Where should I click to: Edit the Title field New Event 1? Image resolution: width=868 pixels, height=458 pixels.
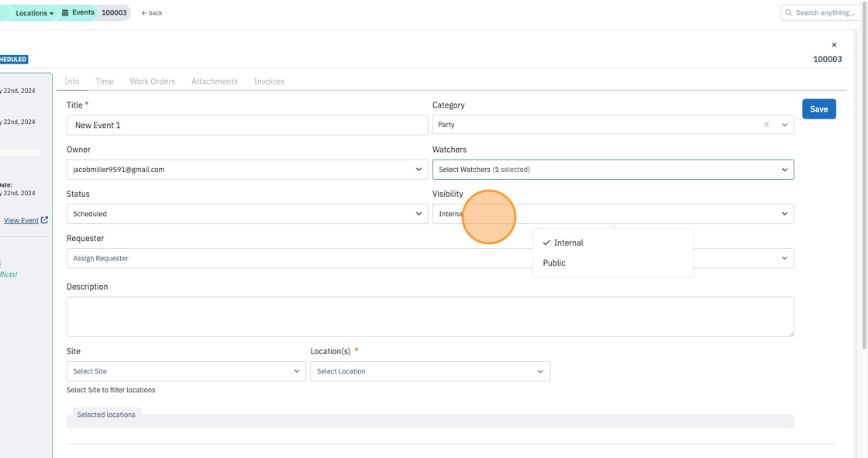point(247,126)
